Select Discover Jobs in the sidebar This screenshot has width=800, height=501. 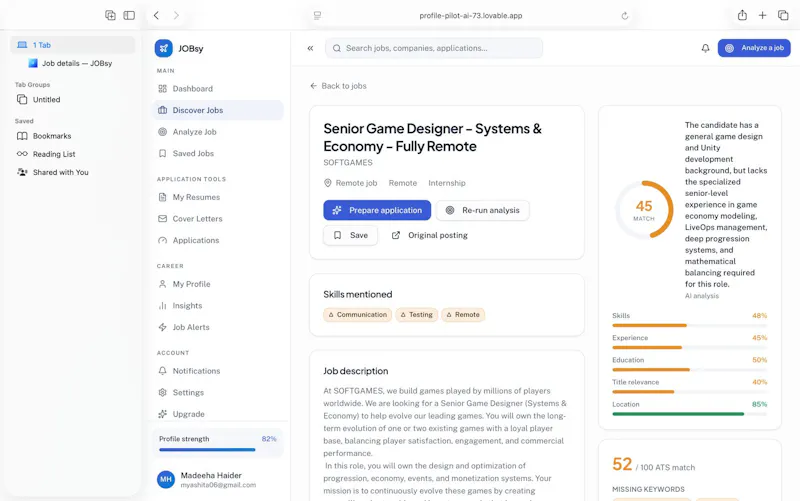click(x=218, y=110)
